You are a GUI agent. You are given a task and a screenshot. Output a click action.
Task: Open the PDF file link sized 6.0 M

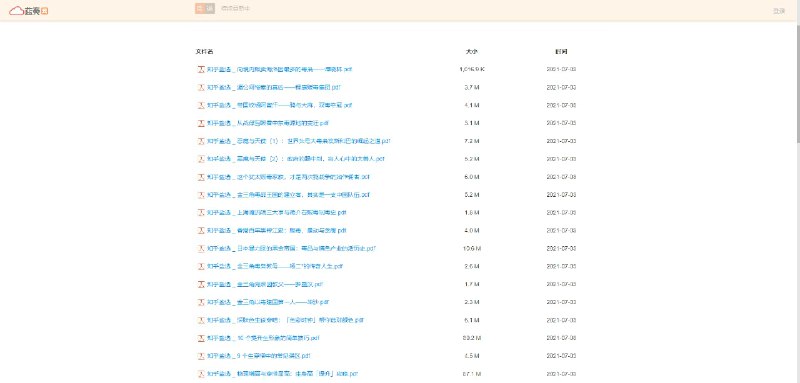288,177
